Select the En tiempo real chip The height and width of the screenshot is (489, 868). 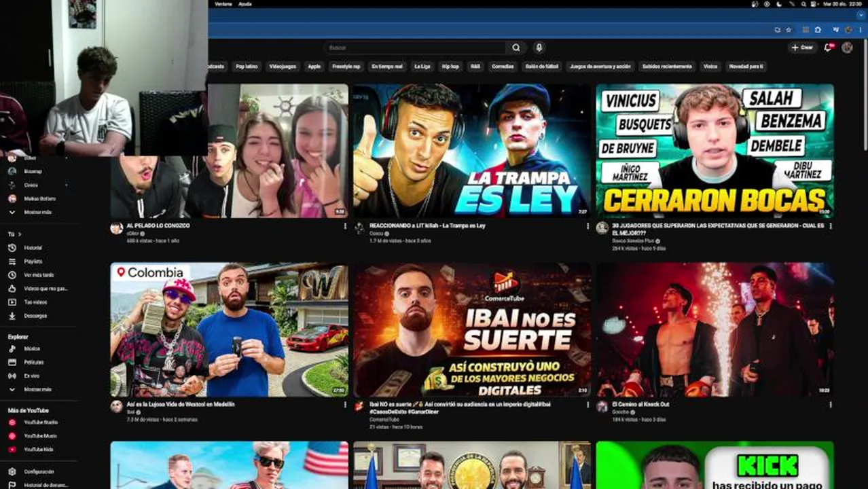[387, 67]
